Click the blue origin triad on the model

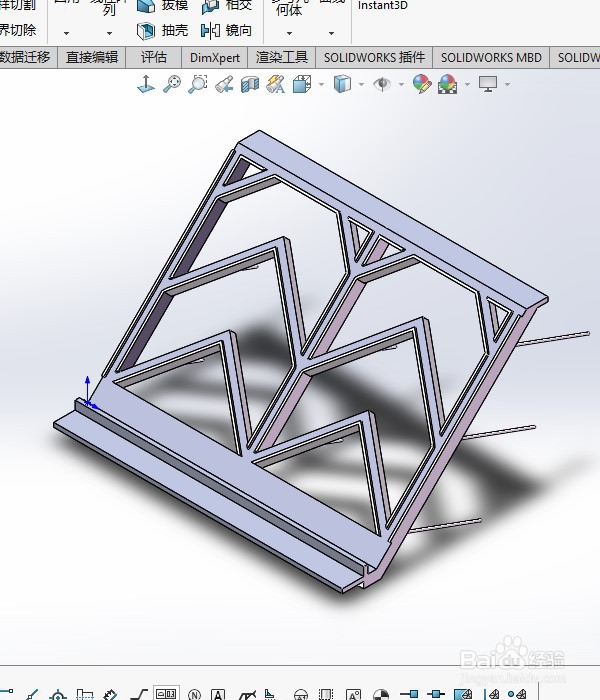point(90,393)
